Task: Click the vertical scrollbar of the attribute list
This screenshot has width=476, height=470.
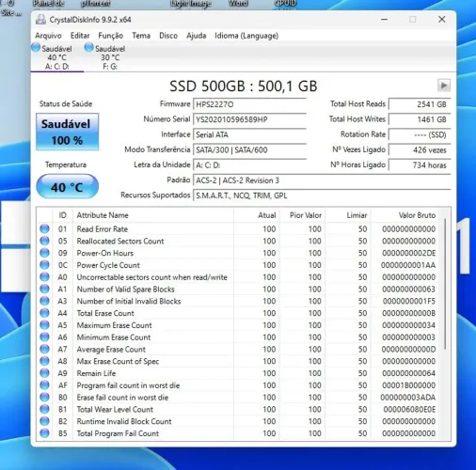Action: (x=445, y=284)
